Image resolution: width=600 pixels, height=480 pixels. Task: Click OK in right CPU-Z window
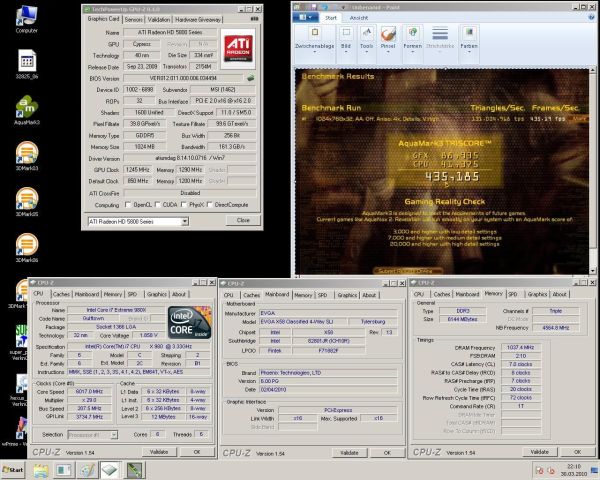(577, 452)
